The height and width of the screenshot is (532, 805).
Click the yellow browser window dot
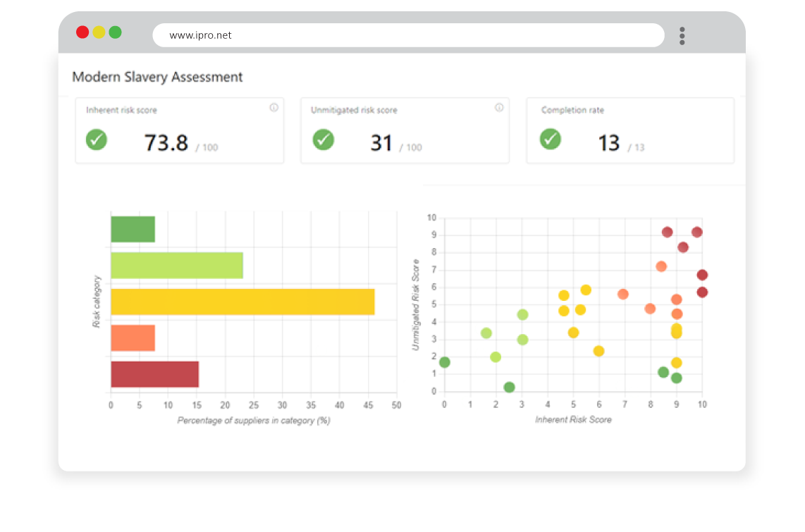click(x=99, y=32)
